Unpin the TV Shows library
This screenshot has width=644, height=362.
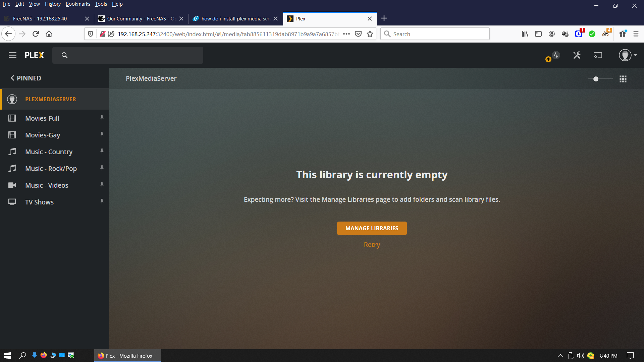click(102, 201)
